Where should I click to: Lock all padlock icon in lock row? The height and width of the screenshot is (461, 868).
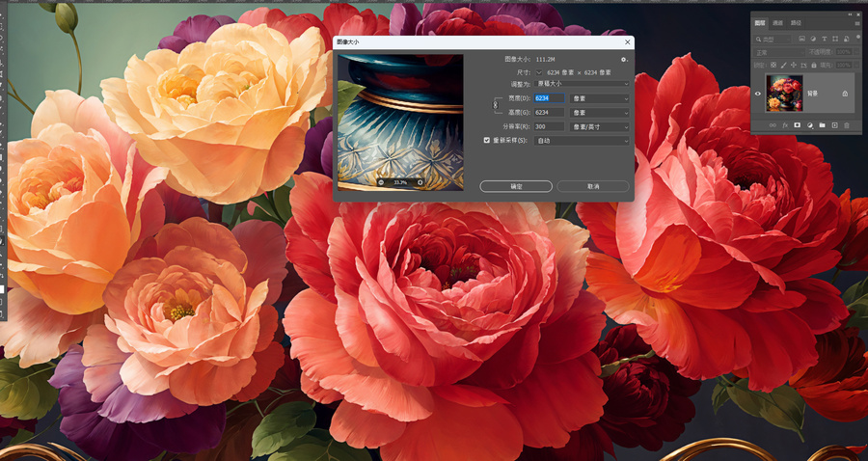coord(814,65)
